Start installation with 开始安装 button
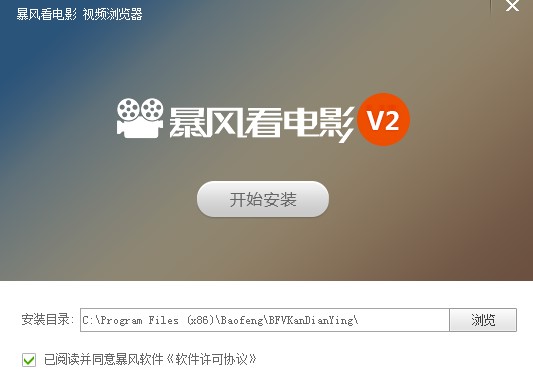 tap(263, 199)
